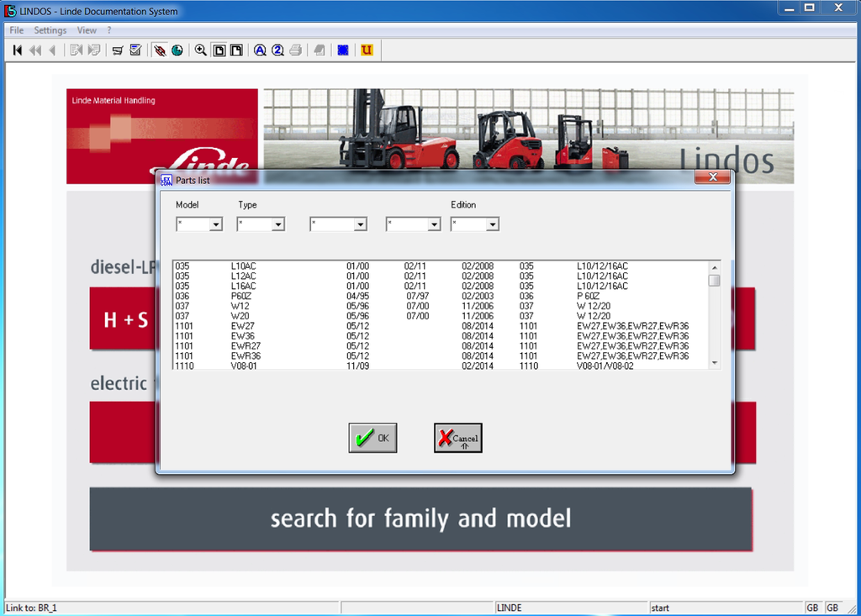861x616 pixels.
Task: Go to the first page icon
Action: [x=18, y=50]
